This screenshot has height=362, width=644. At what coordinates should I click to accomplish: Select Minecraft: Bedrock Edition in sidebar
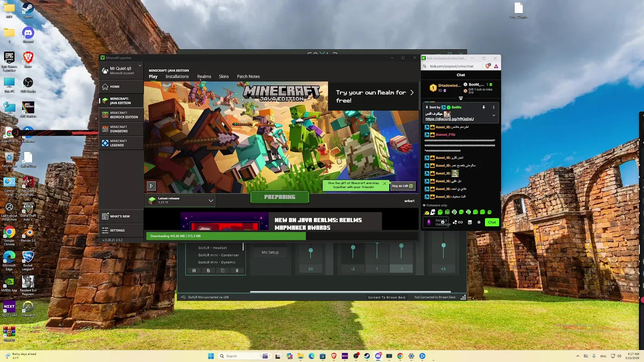[121, 115]
